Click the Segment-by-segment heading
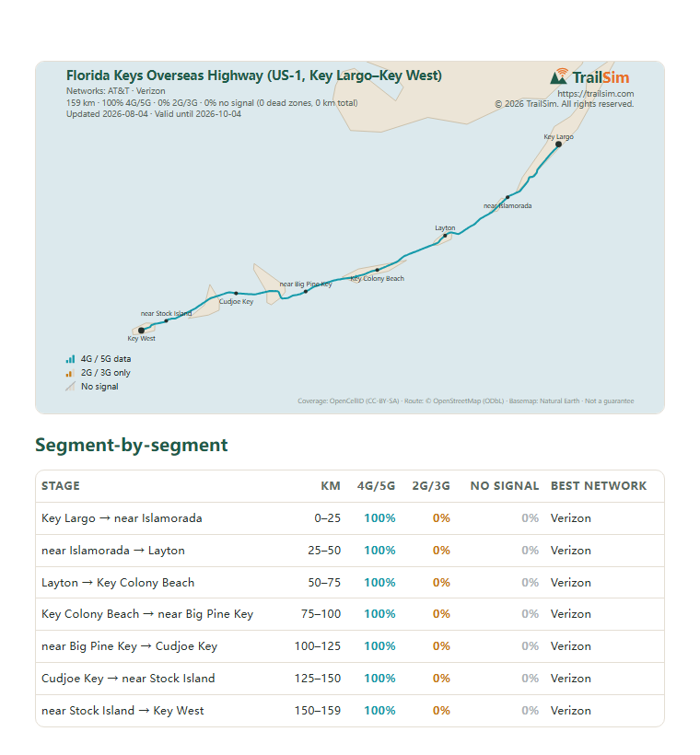700x755 pixels. (132, 445)
